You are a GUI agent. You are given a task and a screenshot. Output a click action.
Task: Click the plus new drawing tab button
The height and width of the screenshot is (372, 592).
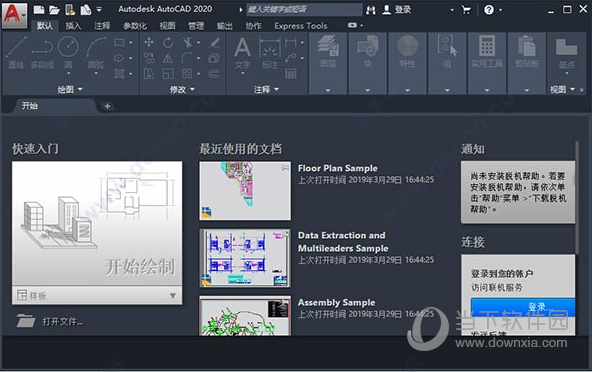(107, 106)
